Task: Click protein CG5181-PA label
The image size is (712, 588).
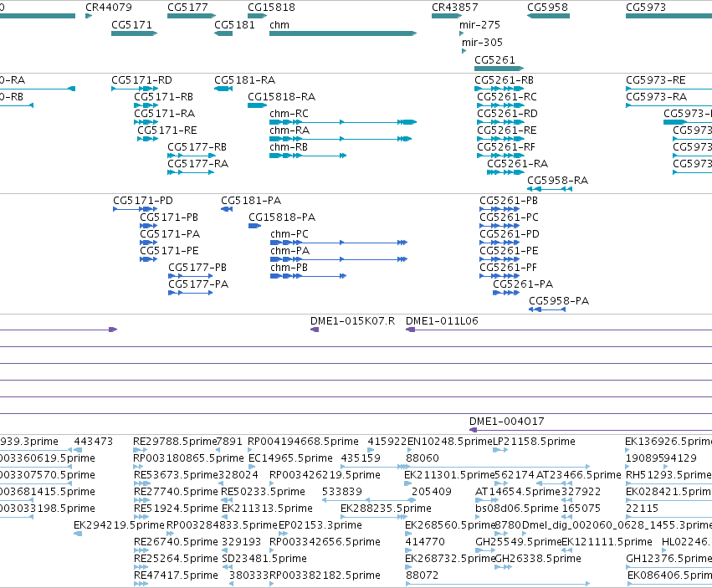Action: pos(251,201)
